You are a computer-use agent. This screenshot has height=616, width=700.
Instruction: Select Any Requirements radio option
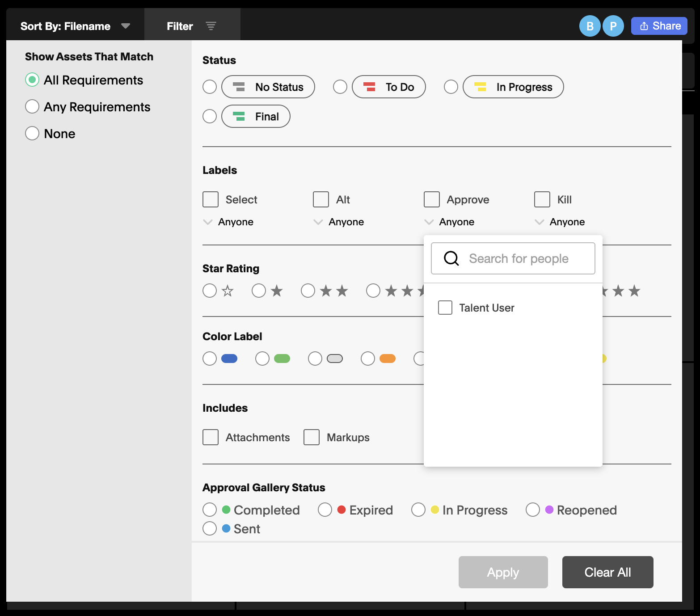coord(32,106)
